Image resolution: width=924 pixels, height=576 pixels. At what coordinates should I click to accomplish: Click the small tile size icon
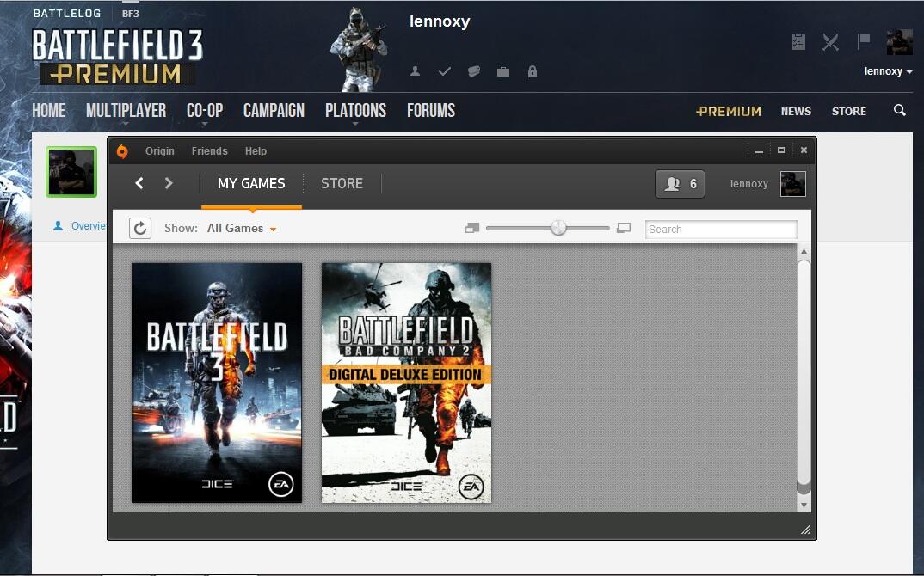coord(472,228)
